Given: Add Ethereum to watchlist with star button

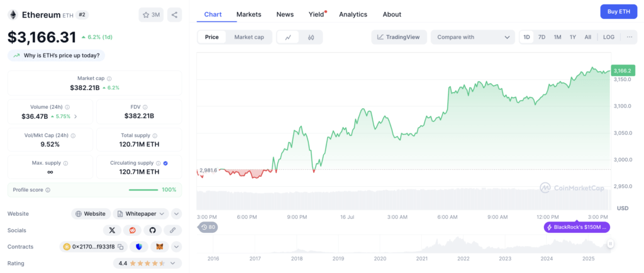Looking at the screenshot, I should (151, 14).
